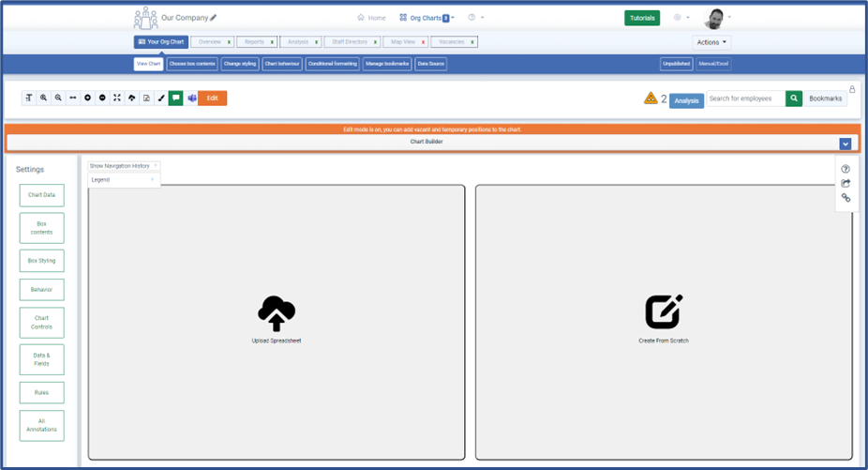Click the fullscreen expand arrows icon
Viewport: 868px width, 470px height.
(117, 98)
